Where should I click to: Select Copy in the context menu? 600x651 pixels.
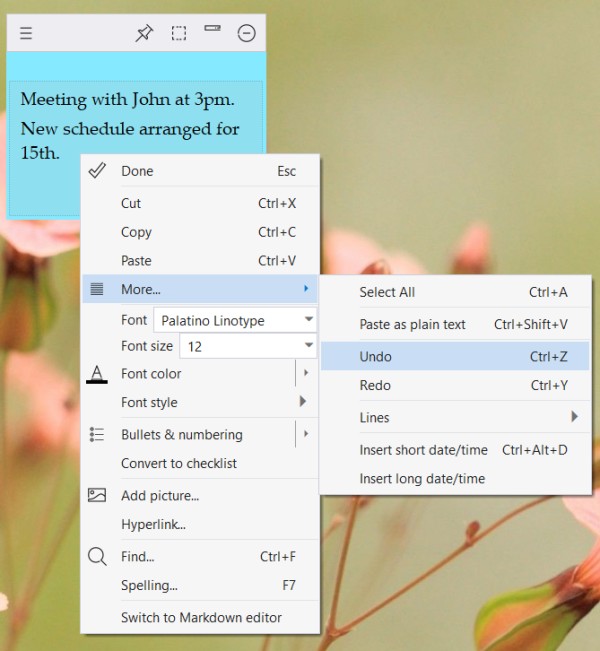pyautogui.click(x=200, y=232)
